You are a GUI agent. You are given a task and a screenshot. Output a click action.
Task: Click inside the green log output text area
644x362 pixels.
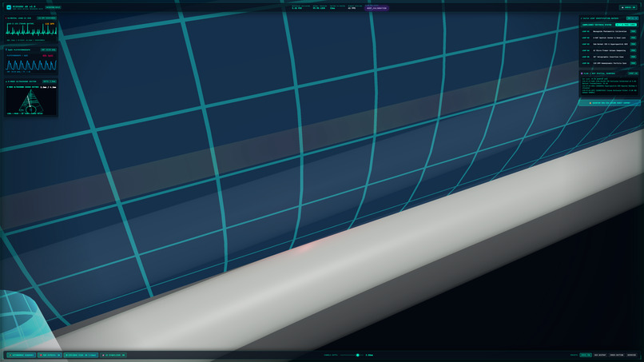point(610,86)
